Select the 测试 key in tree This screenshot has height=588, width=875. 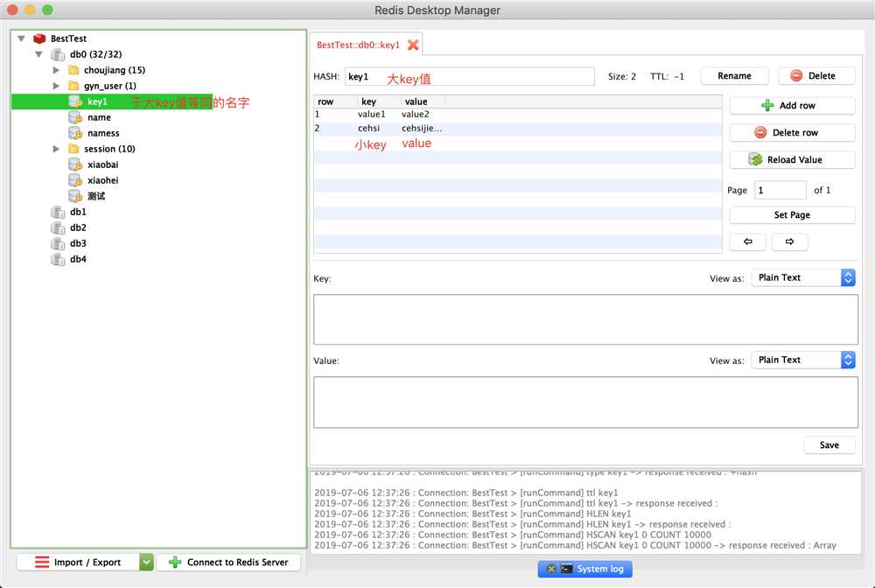[96, 196]
